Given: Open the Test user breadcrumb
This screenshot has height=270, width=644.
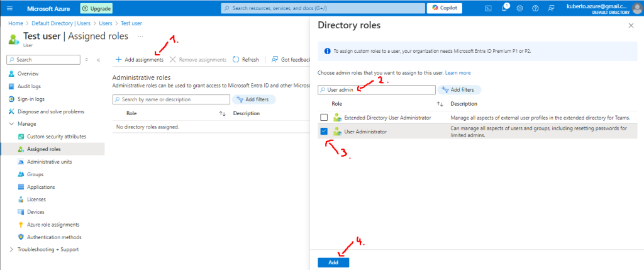Looking at the screenshot, I should tap(131, 23).
